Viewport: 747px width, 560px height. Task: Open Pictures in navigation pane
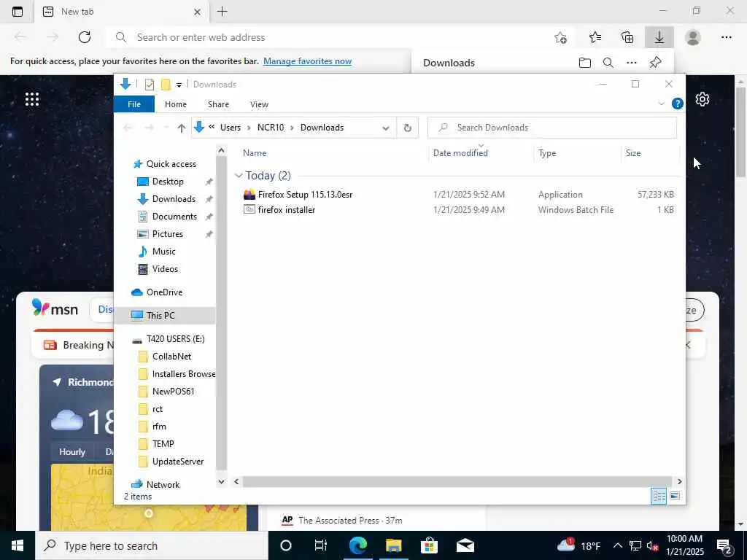pyautogui.click(x=167, y=234)
